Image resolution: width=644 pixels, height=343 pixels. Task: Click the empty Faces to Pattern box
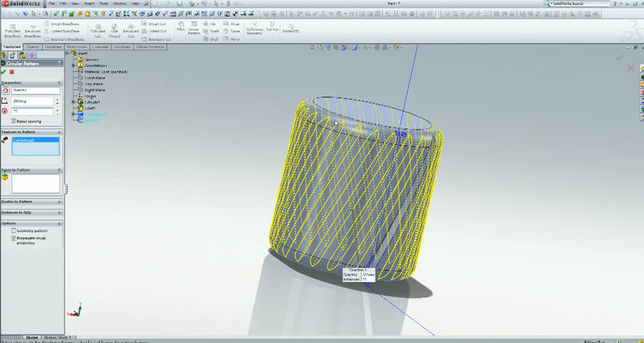click(x=36, y=183)
